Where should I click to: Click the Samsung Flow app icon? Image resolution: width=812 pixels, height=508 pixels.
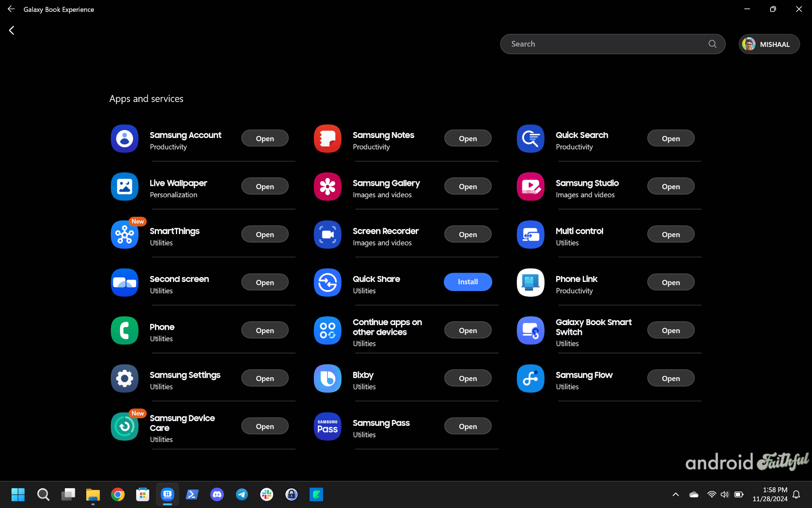coord(530,378)
